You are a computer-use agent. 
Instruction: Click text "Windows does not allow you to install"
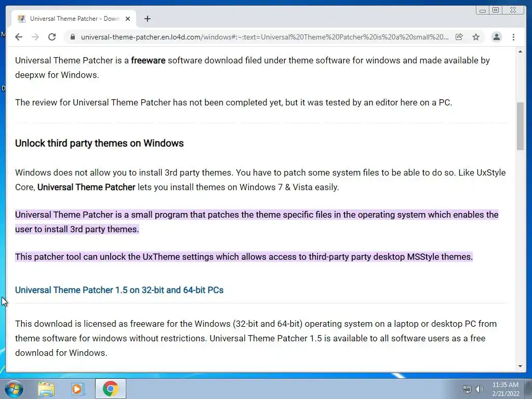click(88, 172)
